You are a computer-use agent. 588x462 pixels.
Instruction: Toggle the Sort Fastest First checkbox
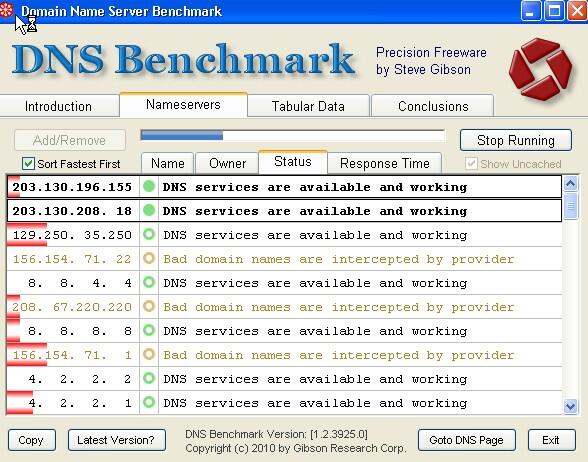28,164
